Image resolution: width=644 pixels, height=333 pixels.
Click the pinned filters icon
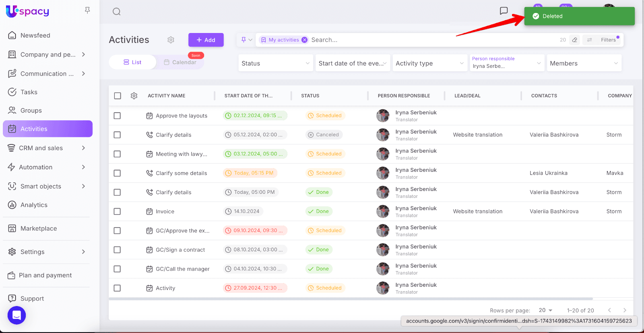point(244,40)
